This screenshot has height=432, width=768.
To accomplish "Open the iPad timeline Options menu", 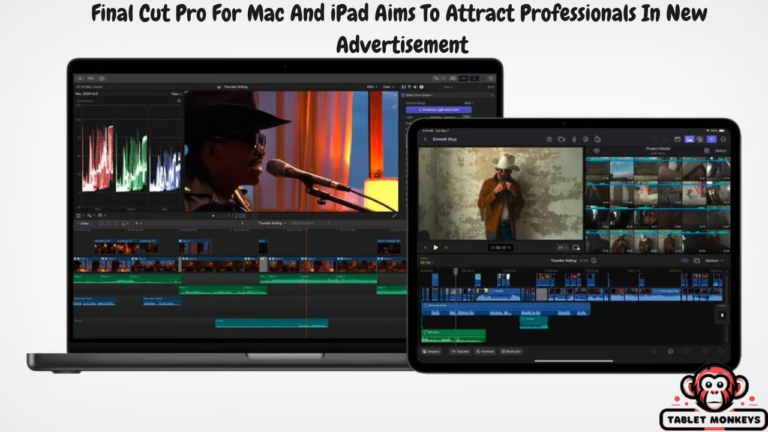I will click(x=714, y=261).
